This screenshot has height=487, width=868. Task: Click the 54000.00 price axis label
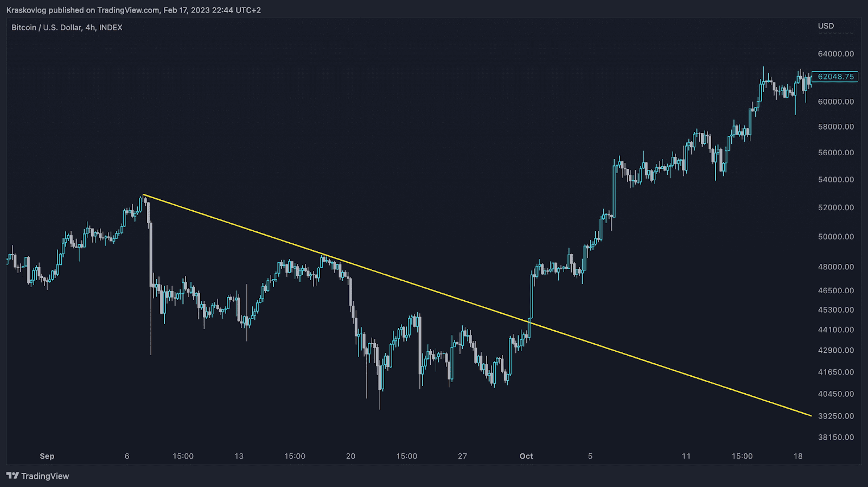[x=835, y=179]
